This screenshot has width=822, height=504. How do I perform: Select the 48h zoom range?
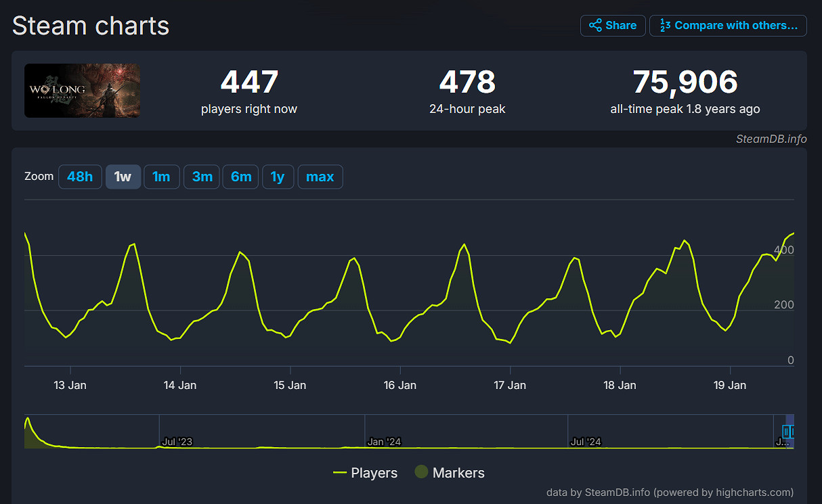point(80,177)
